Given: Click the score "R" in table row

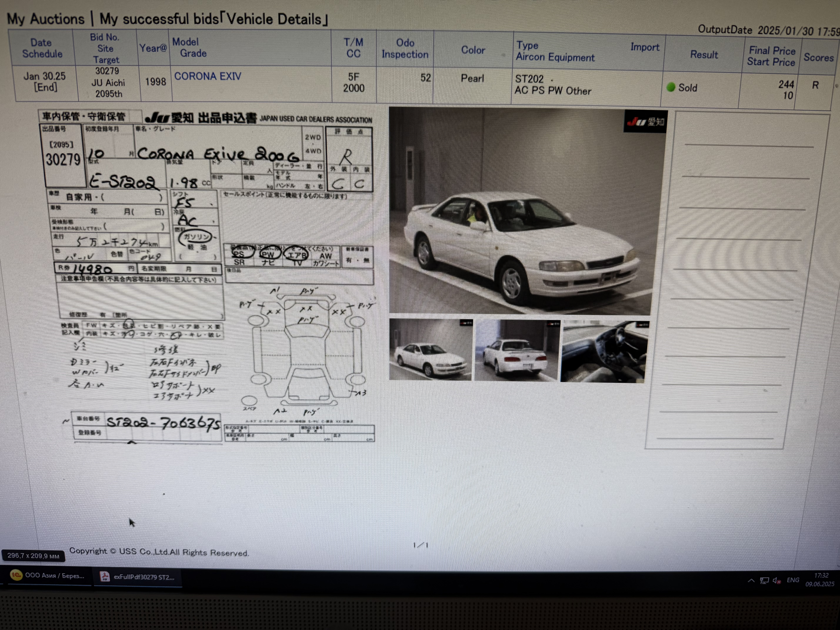Looking at the screenshot, I should click(815, 85).
